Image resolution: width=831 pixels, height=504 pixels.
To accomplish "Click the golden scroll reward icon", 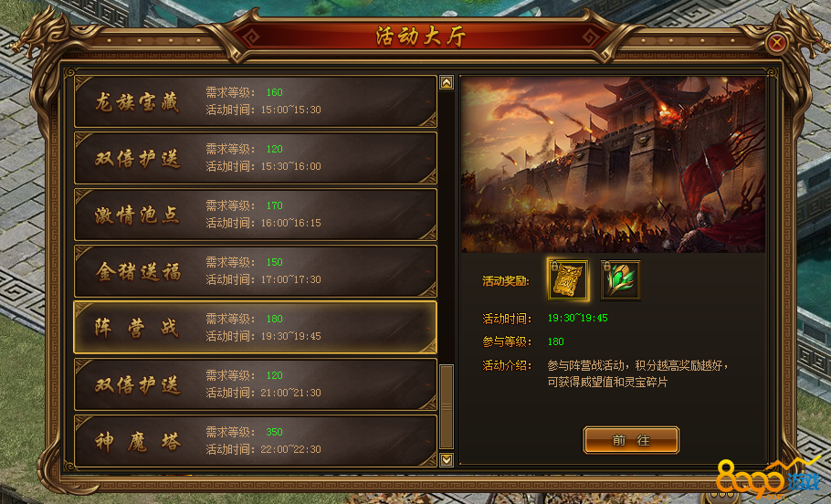I will 568,279.
